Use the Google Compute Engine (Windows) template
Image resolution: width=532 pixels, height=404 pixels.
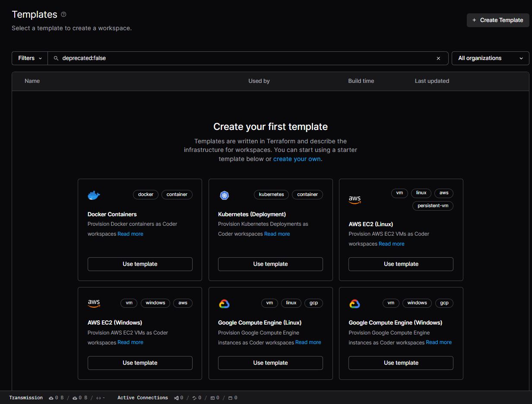click(401, 363)
